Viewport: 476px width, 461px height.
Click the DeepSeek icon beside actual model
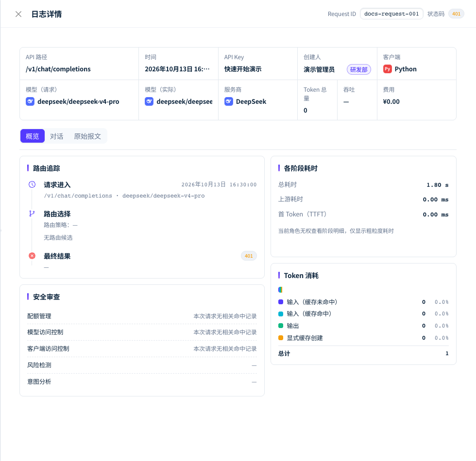pos(149,101)
